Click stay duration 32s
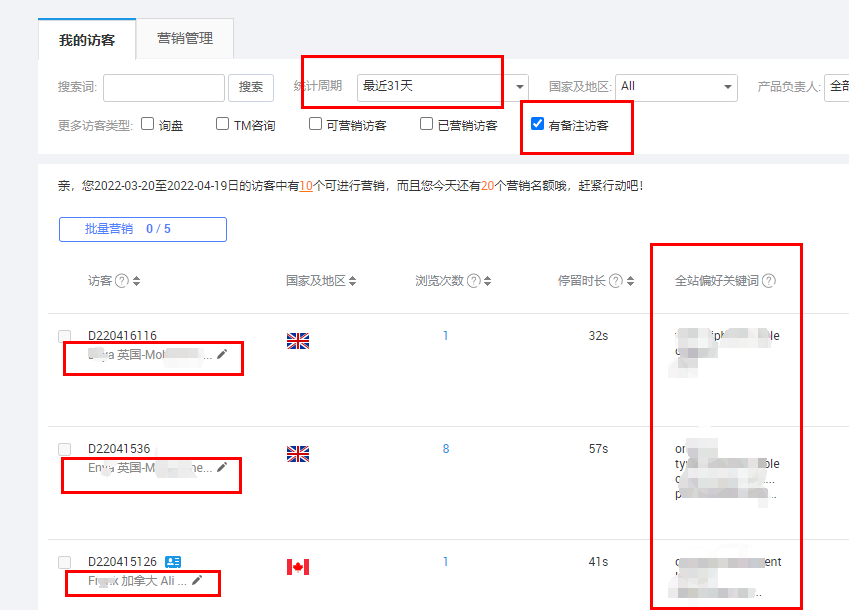The image size is (849, 610). click(598, 336)
